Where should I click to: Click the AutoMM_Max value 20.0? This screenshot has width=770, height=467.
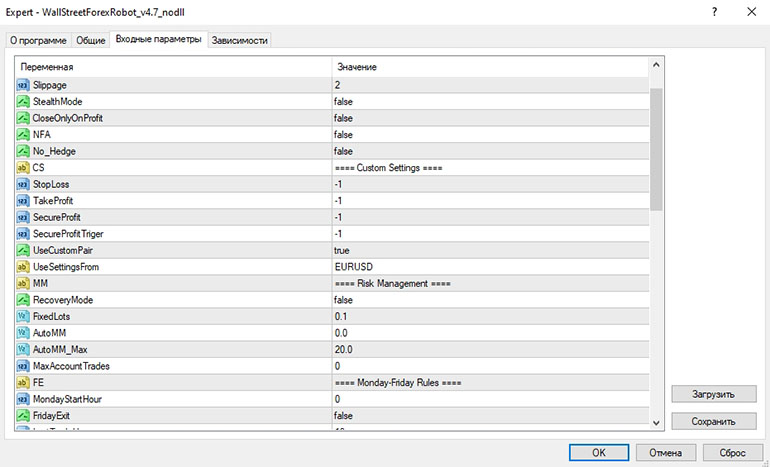344,350
